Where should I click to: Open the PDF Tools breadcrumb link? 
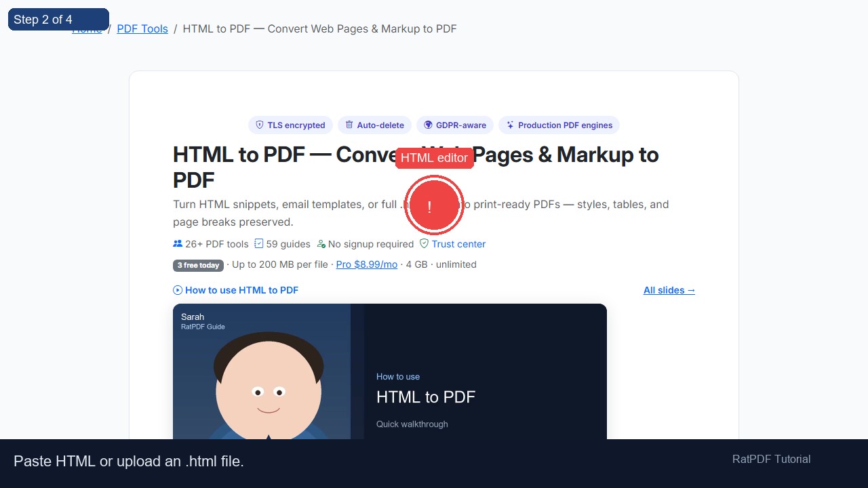142,28
